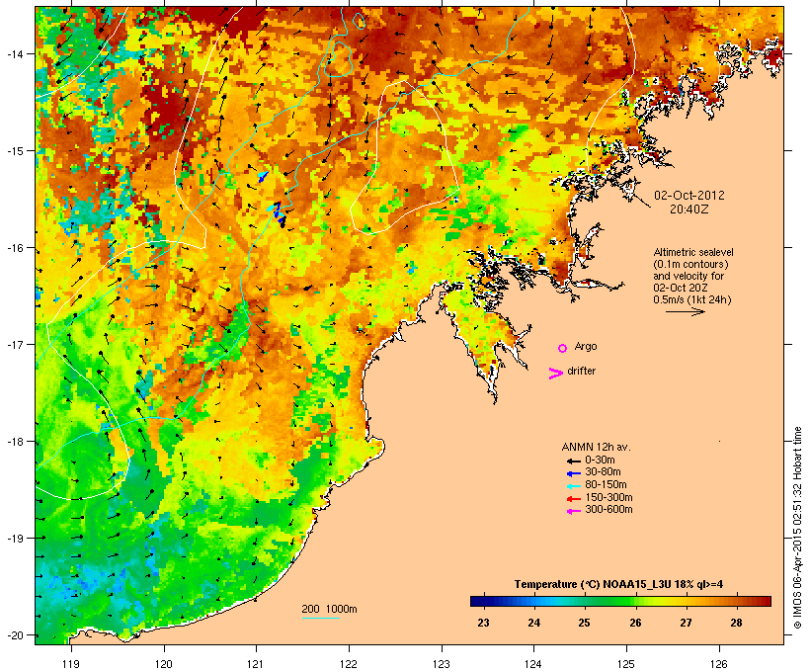Click the latitude axis label -18
The image size is (810, 672).
[14, 442]
